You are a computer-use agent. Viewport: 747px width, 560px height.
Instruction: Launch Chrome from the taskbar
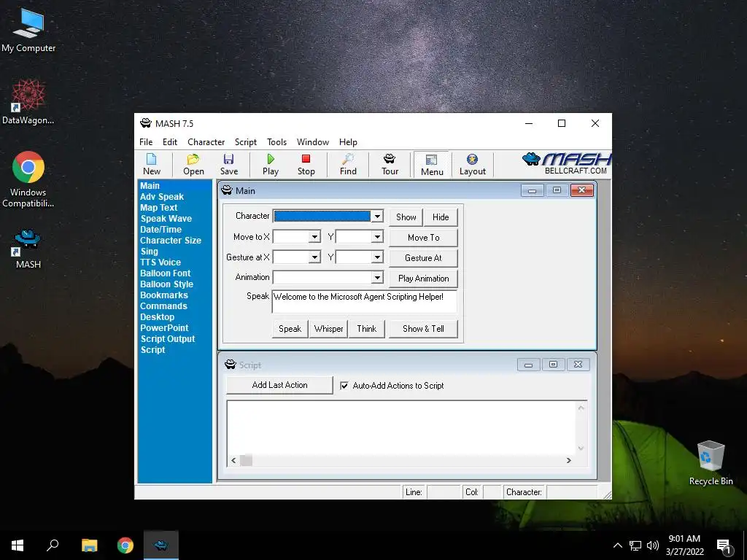[125, 545]
